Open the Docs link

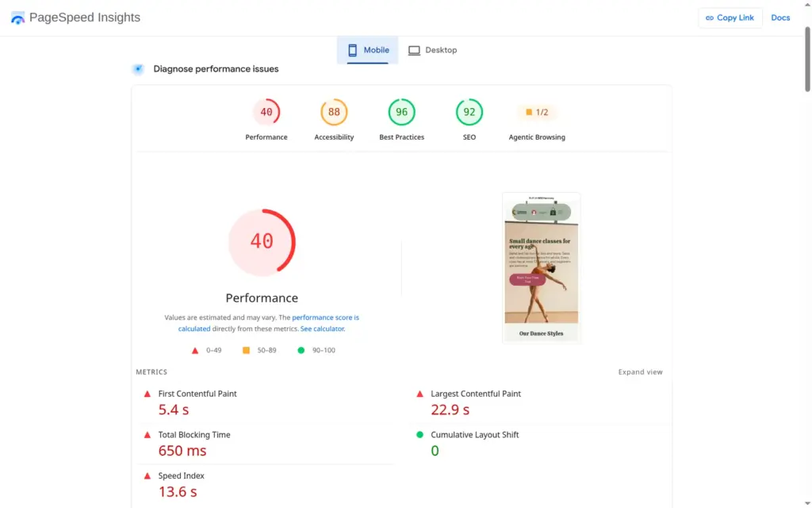[780, 17]
